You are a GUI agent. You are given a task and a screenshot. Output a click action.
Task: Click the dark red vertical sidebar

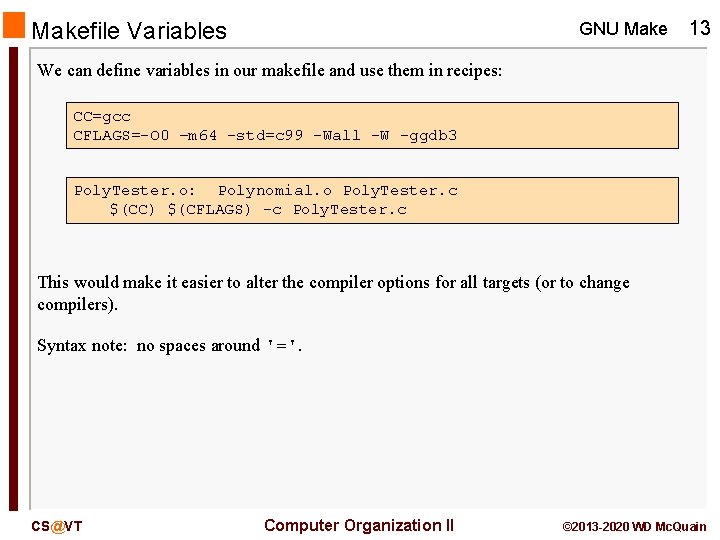(14, 278)
